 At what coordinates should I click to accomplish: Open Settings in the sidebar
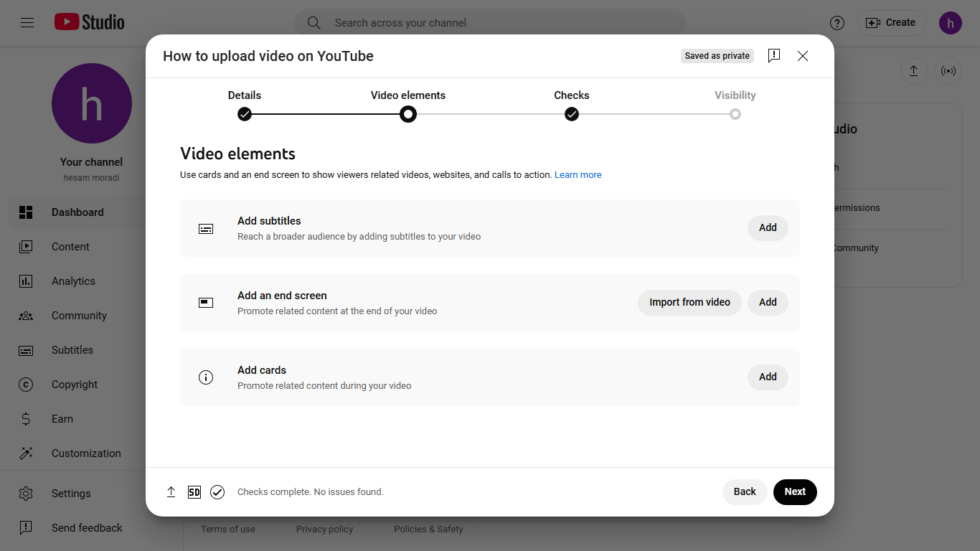tap(71, 494)
